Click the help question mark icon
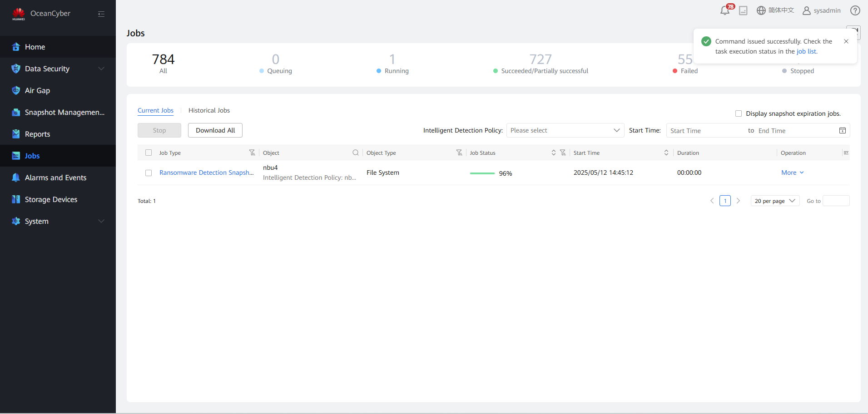 coord(855,10)
